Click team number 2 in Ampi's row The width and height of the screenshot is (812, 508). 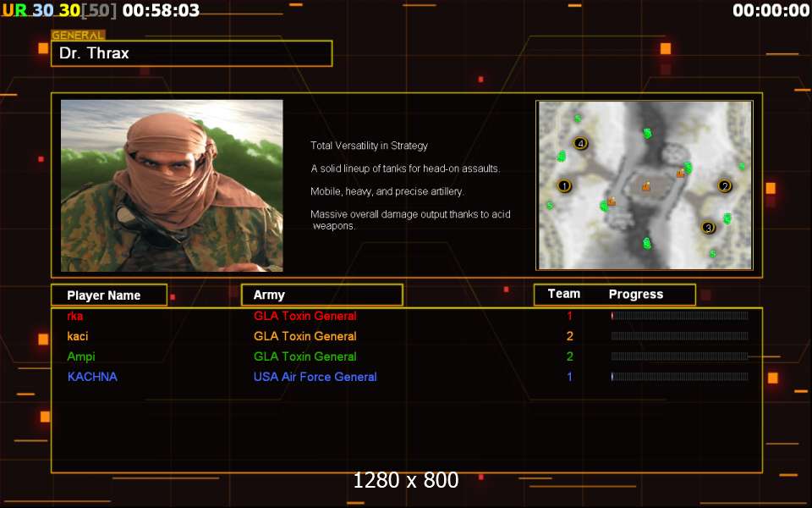coord(569,356)
